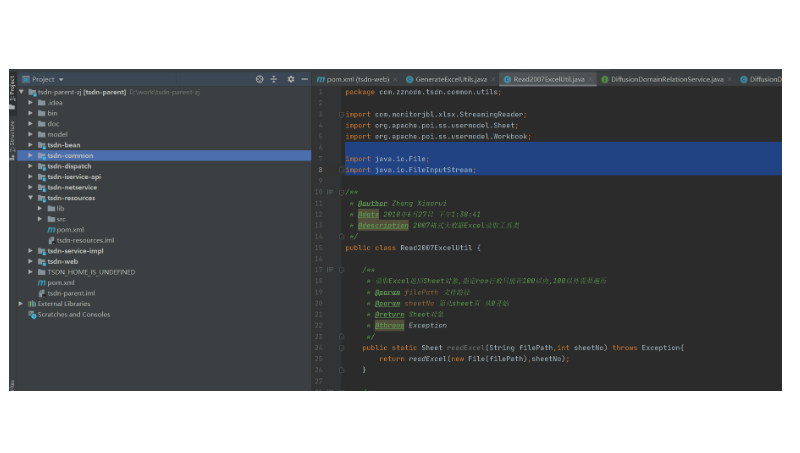Image resolution: width=800 pixels, height=453 pixels.
Task: Open Project panel settings gear
Action: coord(291,79)
